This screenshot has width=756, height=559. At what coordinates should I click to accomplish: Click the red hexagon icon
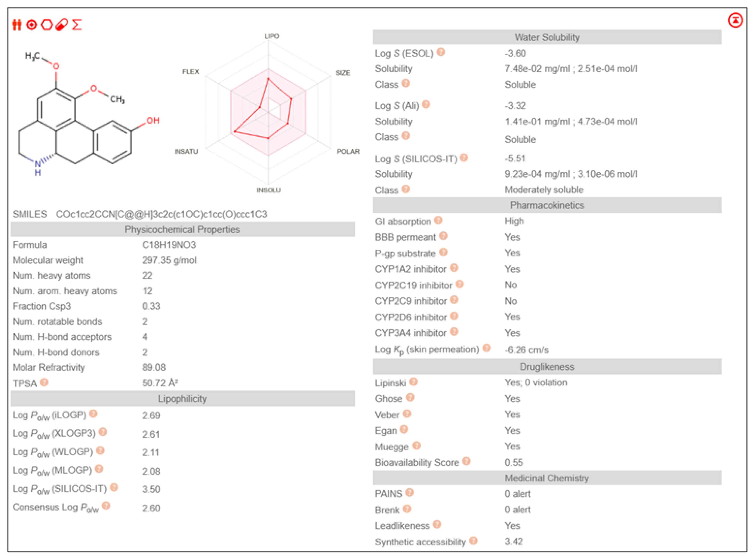47,25
